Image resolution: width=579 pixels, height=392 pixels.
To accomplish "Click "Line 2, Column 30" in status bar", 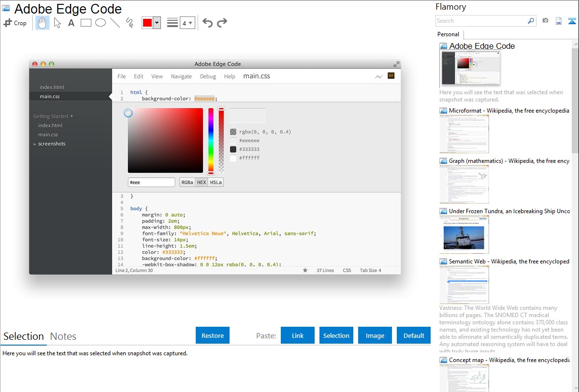I will [x=134, y=271].
